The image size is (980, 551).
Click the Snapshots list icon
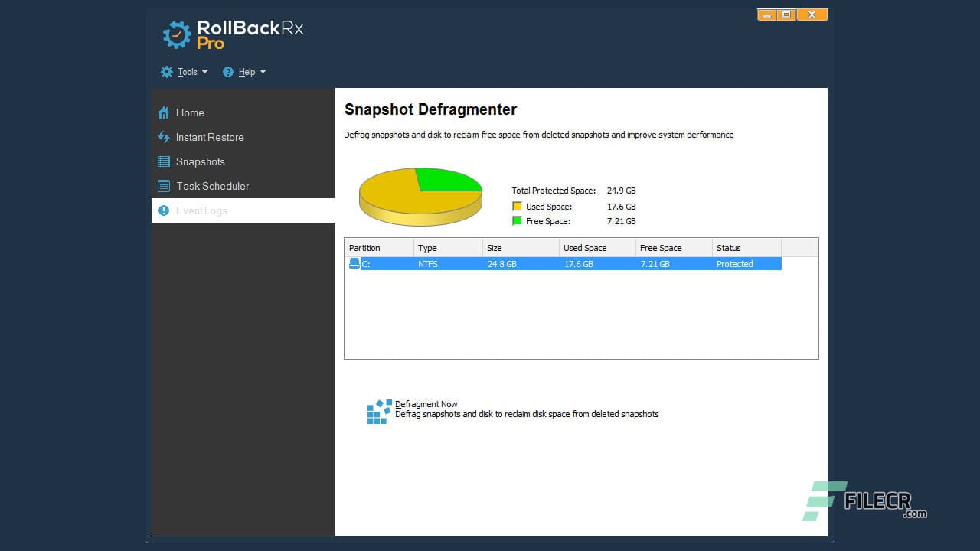click(164, 161)
